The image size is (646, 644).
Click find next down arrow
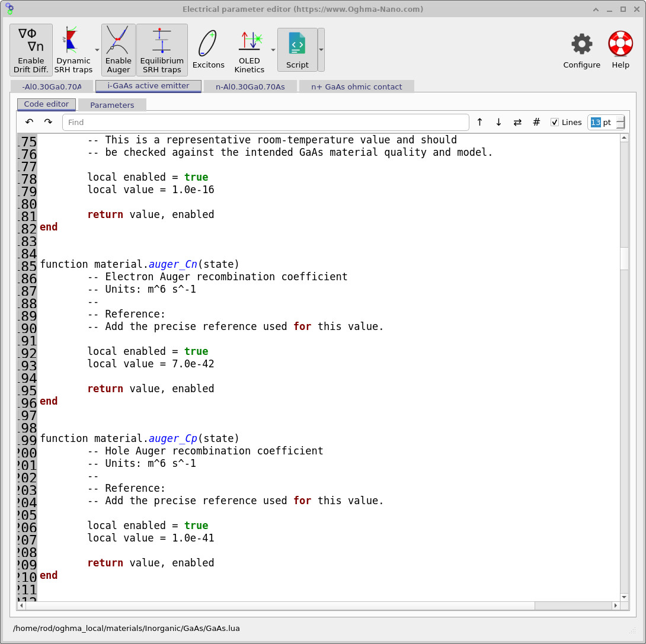(x=498, y=122)
